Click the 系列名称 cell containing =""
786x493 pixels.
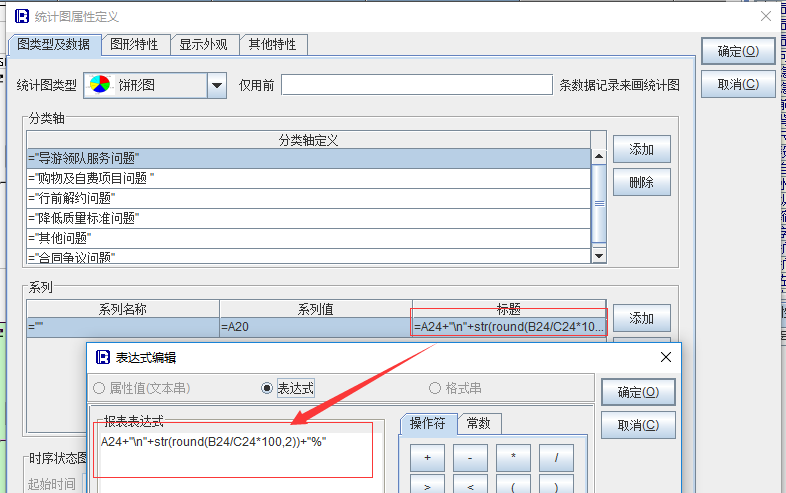click(x=123, y=327)
